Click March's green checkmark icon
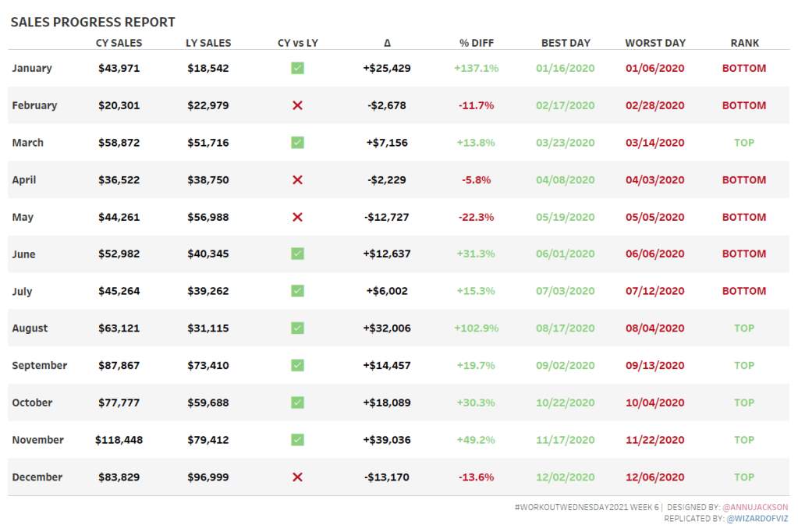This screenshot has height=532, width=798. point(297,143)
